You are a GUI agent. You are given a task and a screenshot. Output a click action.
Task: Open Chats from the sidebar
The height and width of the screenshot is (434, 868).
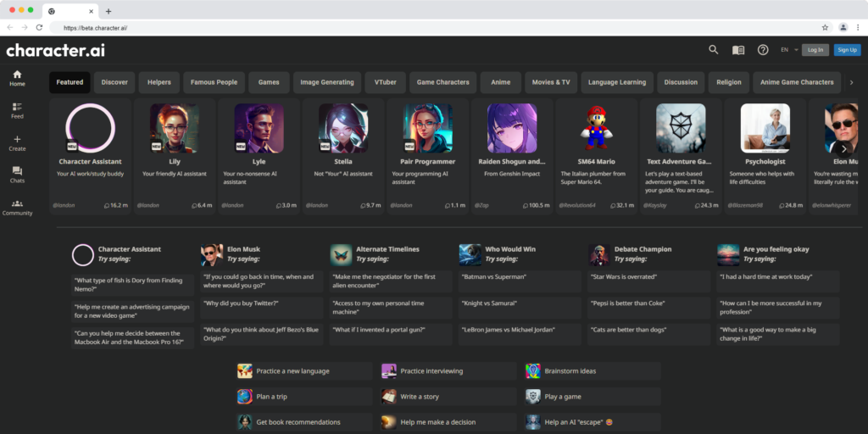coord(17,175)
